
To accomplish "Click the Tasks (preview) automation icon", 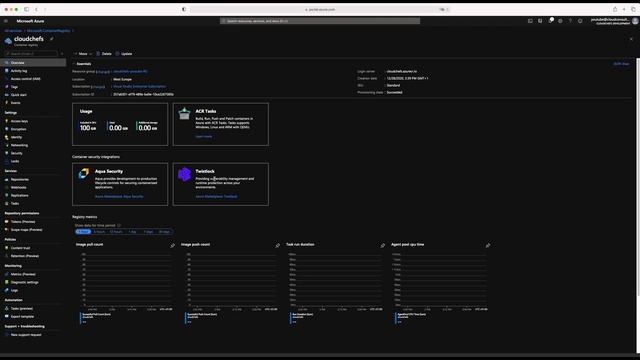I will pos(7,309).
